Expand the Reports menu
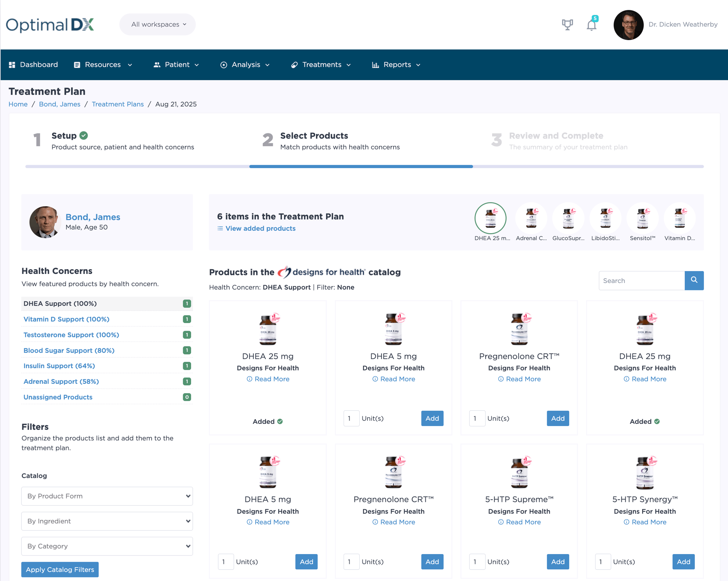 (396, 65)
